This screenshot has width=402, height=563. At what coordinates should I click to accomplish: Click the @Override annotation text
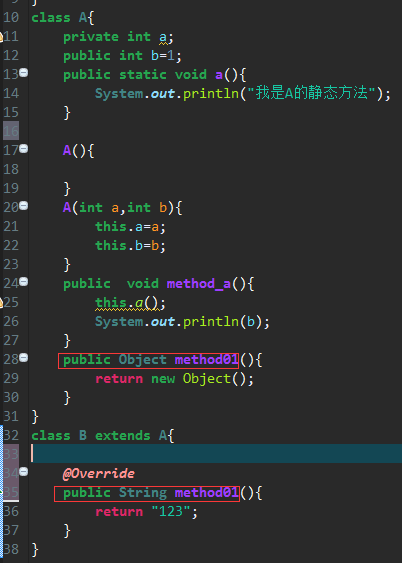(99, 474)
